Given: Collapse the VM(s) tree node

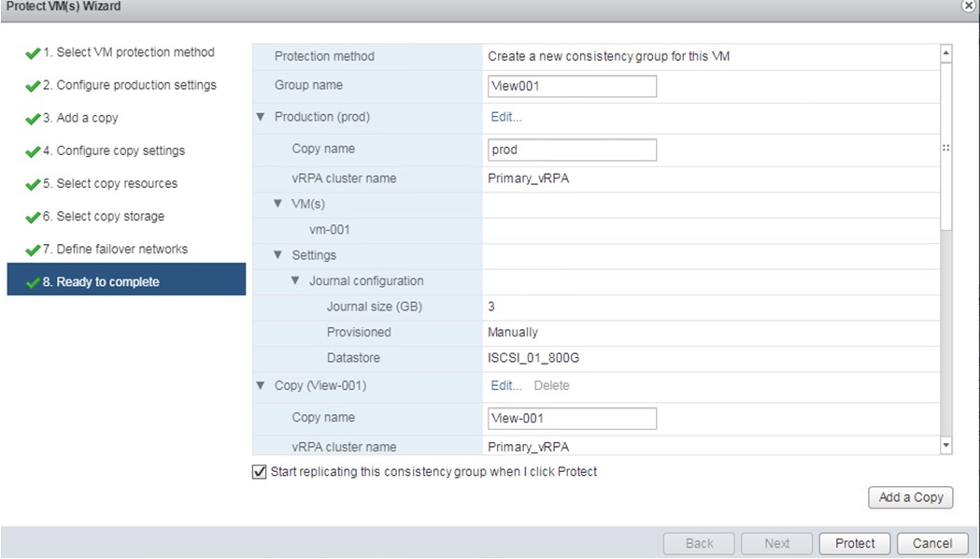Looking at the screenshot, I should (x=277, y=204).
